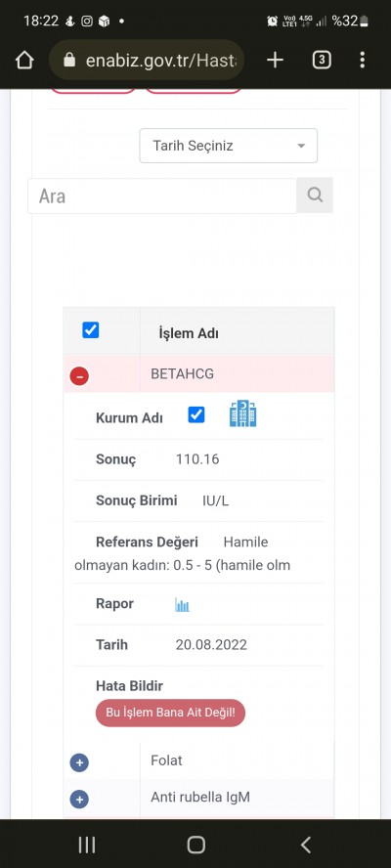391x868 pixels.
Task: Open the Rapor chart icon
Action: click(x=182, y=604)
